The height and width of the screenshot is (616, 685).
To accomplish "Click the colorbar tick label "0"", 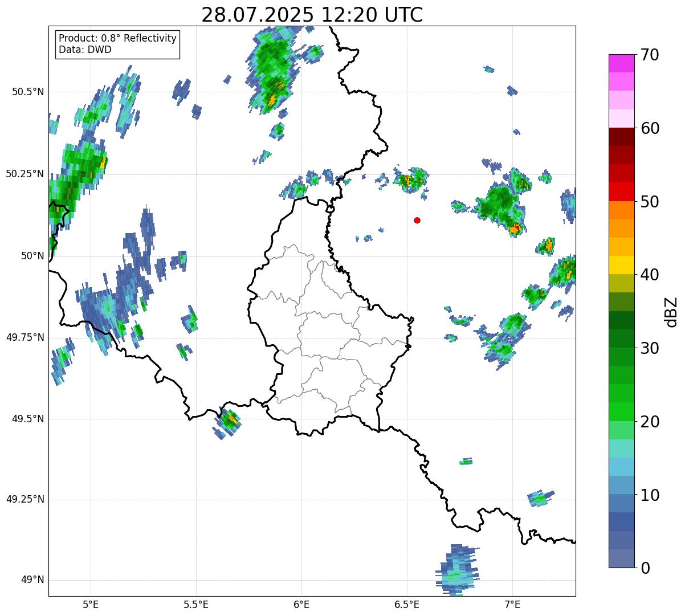I will click(645, 568).
